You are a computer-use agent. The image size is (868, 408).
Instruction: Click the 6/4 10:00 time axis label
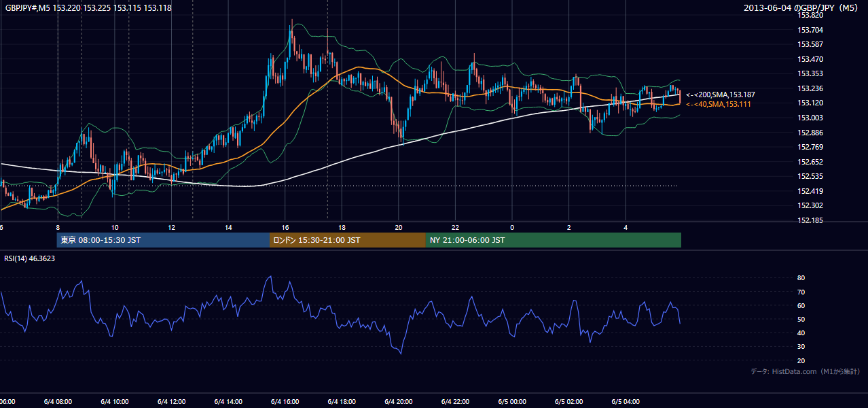click(115, 402)
